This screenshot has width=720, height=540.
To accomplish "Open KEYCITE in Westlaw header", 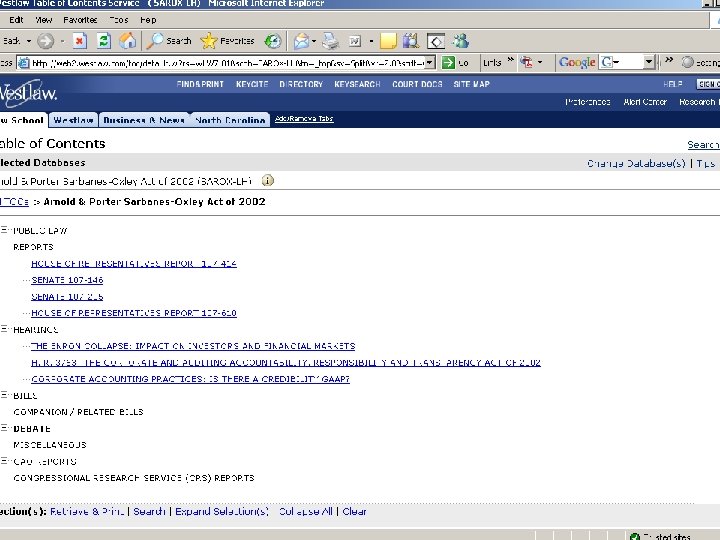I will point(252,84).
